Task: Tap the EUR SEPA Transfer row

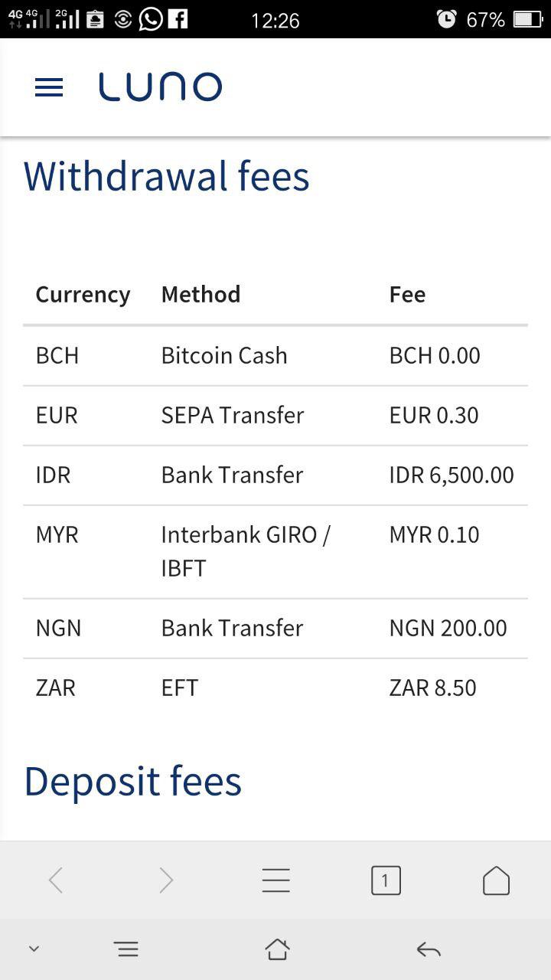Action: tap(275, 416)
